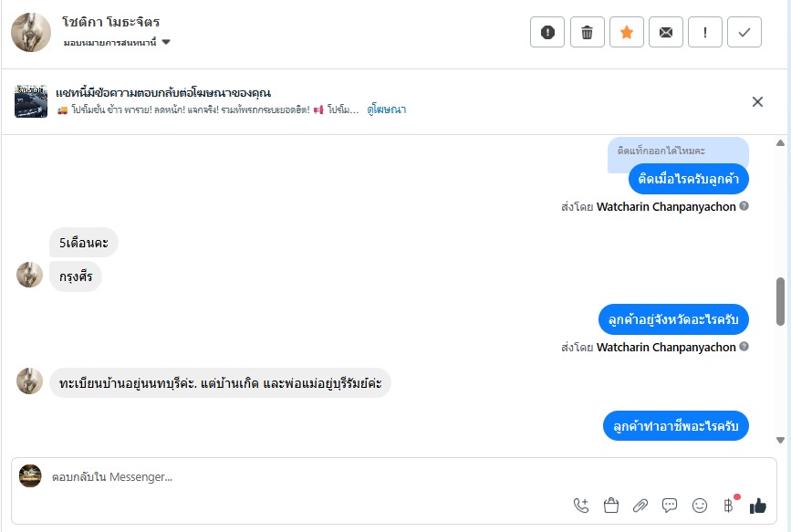Attach a file with the paperclip icon
Screen dimensions: 791x532
point(640,506)
